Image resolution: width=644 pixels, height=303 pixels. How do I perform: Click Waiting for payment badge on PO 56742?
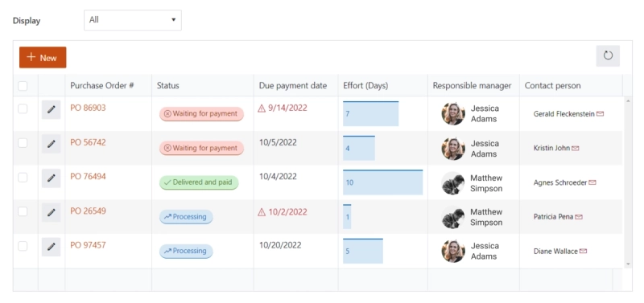(x=202, y=148)
